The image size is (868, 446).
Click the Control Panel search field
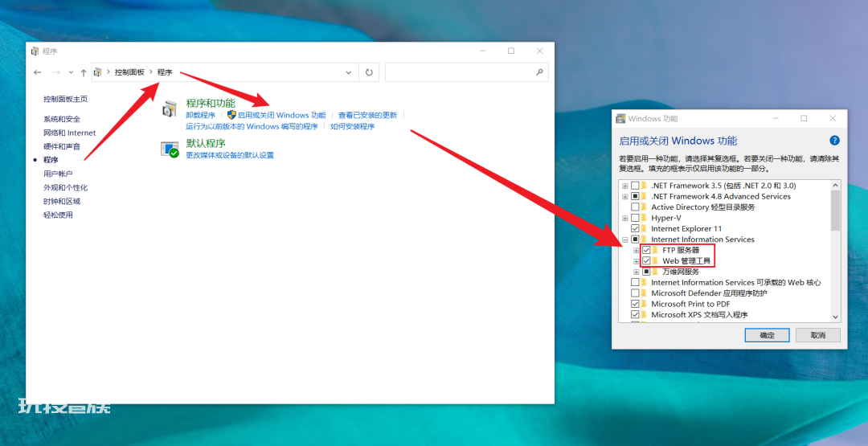467,72
